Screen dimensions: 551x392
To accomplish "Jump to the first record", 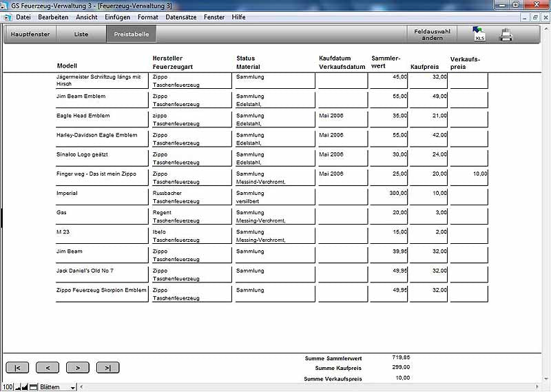I will click(17, 368).
